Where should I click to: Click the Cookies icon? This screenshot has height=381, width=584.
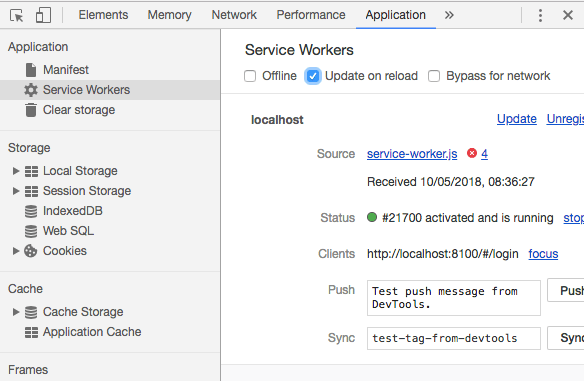(x=31, y=251)
